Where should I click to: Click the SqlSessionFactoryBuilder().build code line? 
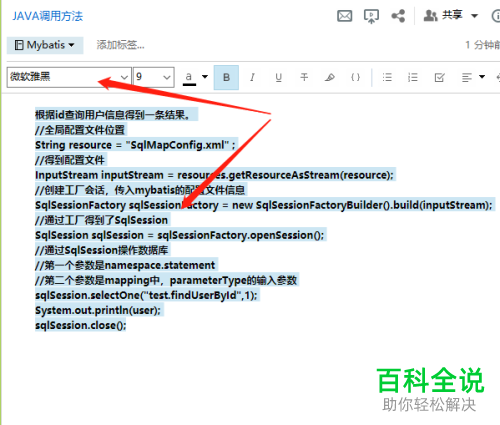[264, 205]
